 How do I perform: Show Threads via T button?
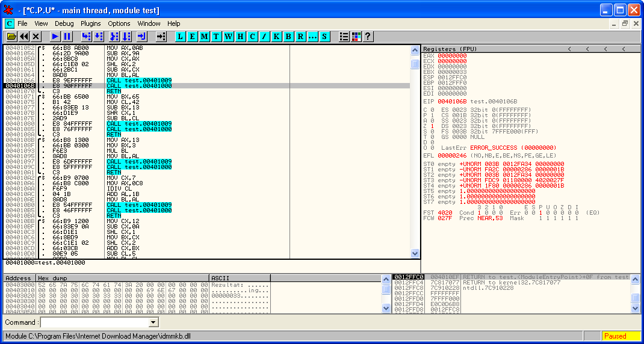(x=217, y=37)
